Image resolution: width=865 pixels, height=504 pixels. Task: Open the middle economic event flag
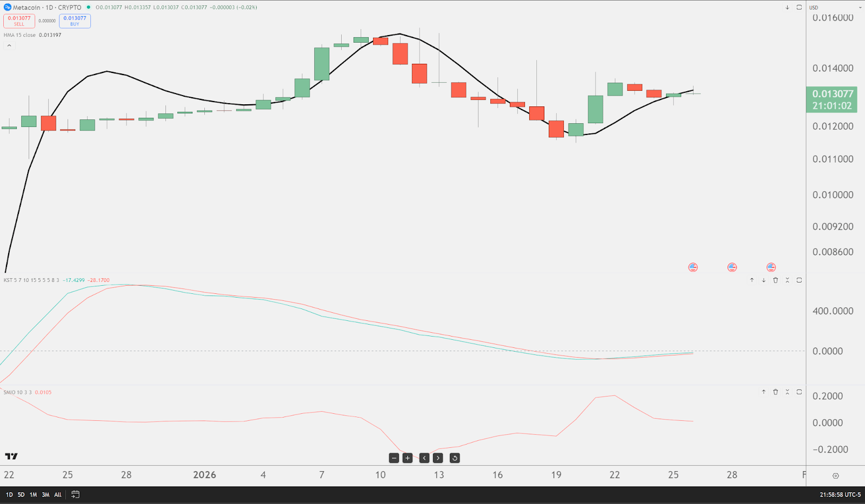click(732, 267)
